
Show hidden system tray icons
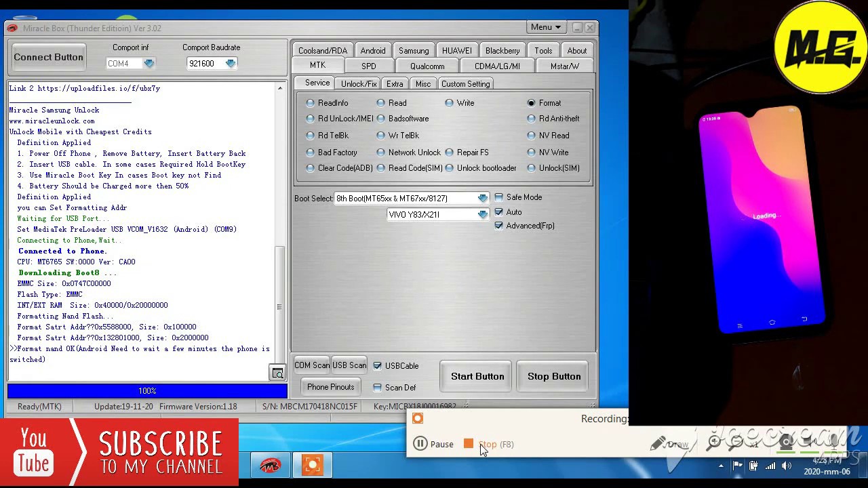[x=721, y=466]
